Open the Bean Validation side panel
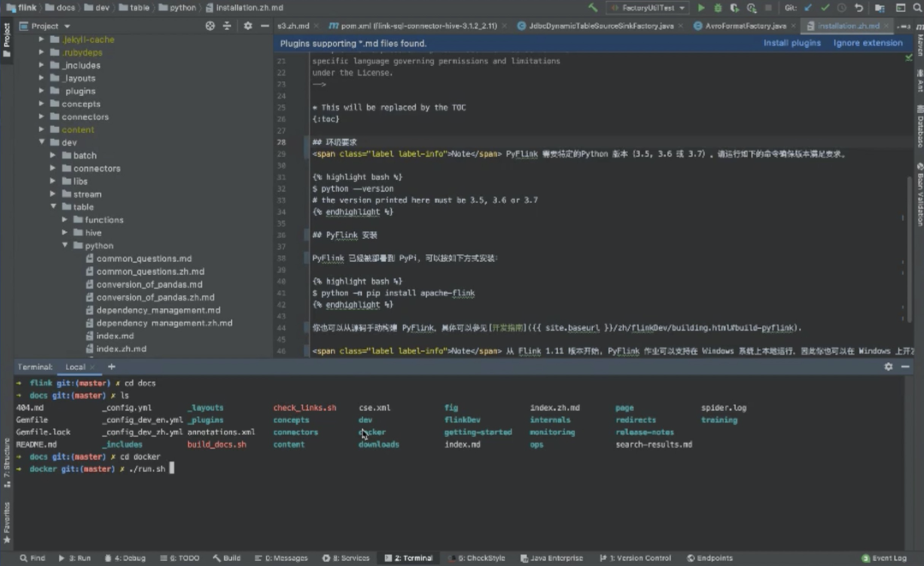The height and width of the screenshot is (566, 924). point(919,194)
